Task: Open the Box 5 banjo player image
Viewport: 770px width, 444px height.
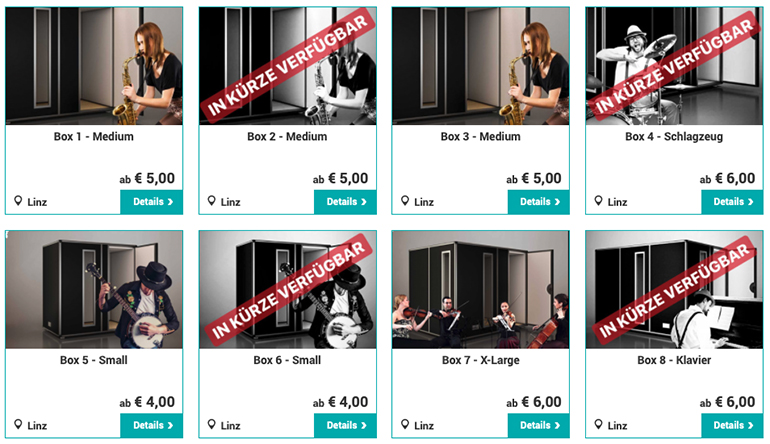Action: click(94, 290)
